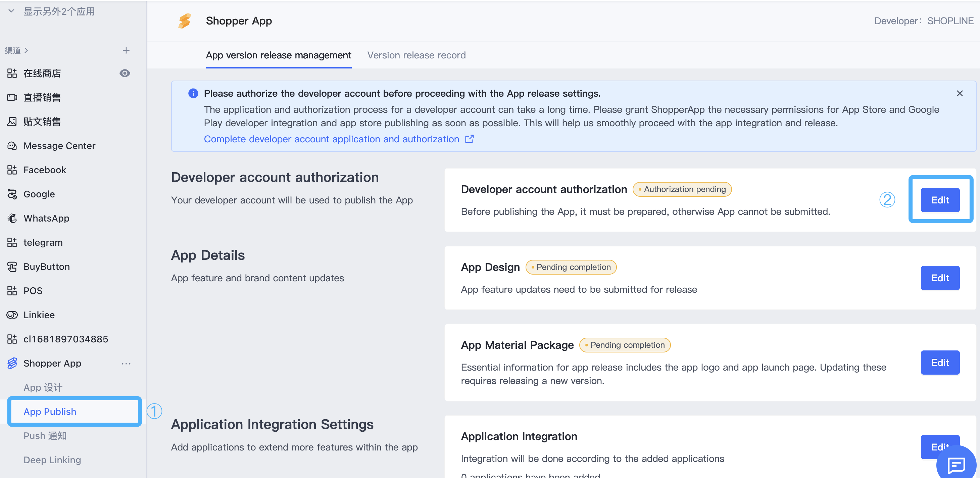
Task: Click the BuyButton channel icon
Action: point(12,267)
